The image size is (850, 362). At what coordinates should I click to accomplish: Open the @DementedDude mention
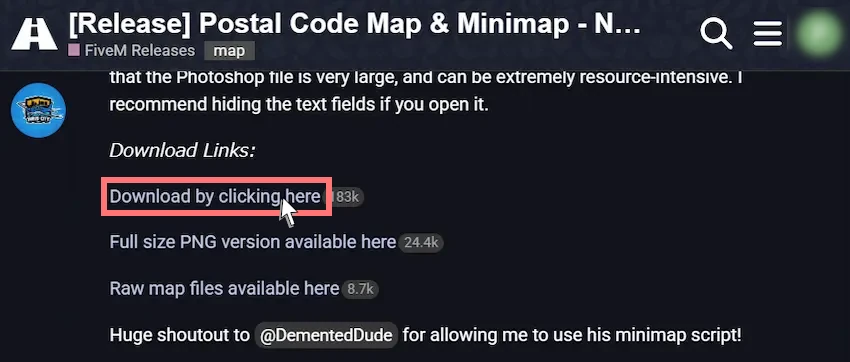coord(326,335)
